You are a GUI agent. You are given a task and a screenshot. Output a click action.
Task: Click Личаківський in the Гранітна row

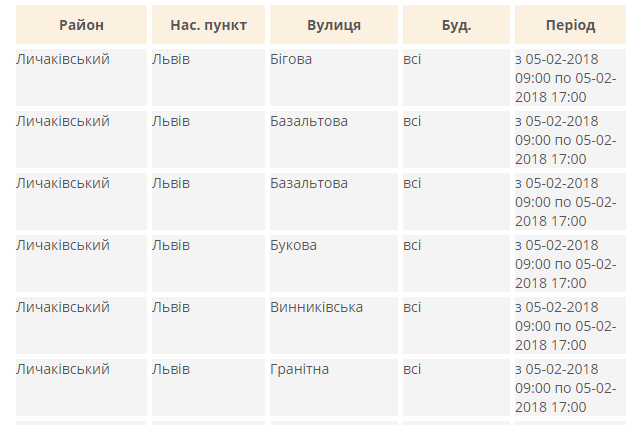(x=63, y=369)
